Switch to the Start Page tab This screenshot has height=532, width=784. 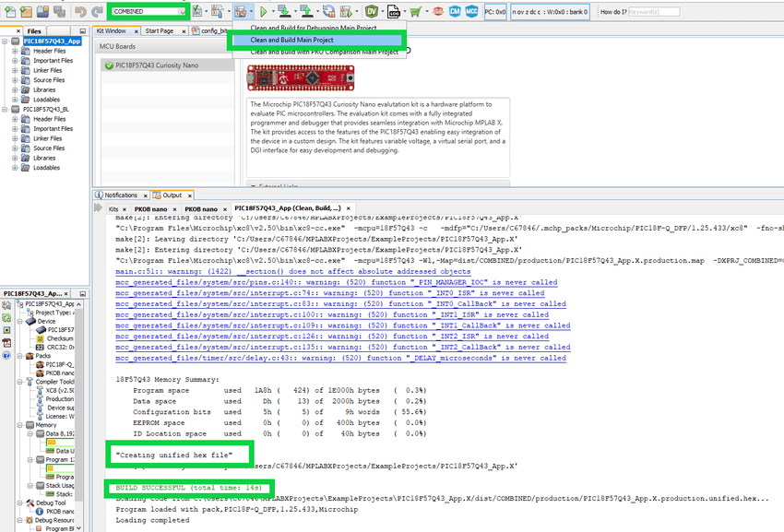159,30
